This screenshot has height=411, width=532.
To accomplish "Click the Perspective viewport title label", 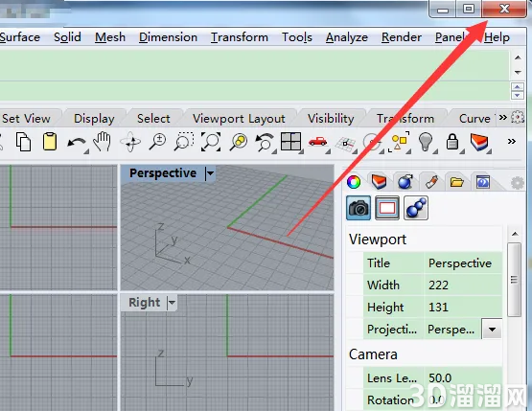I will pyautogui.click(x=163, y=173).
